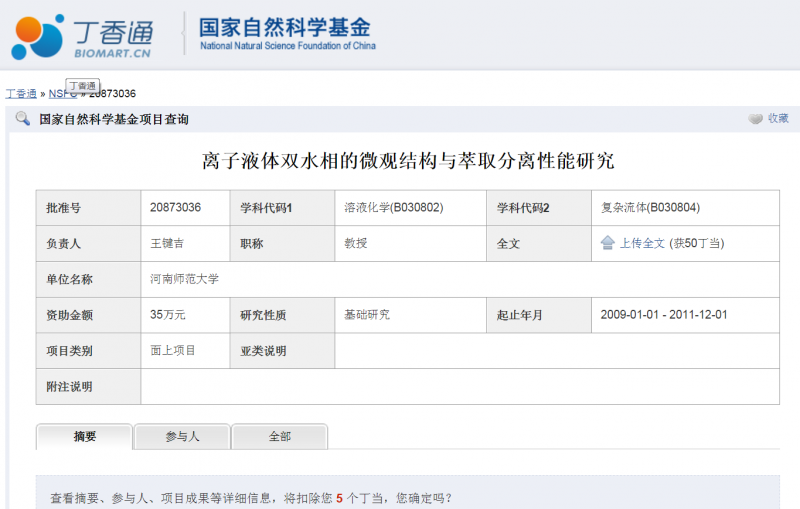Image resolution: width=800 pixels, height=509 pixels.
Task: Switch to the 参与人 tab
Action: [x=182, y=437]
